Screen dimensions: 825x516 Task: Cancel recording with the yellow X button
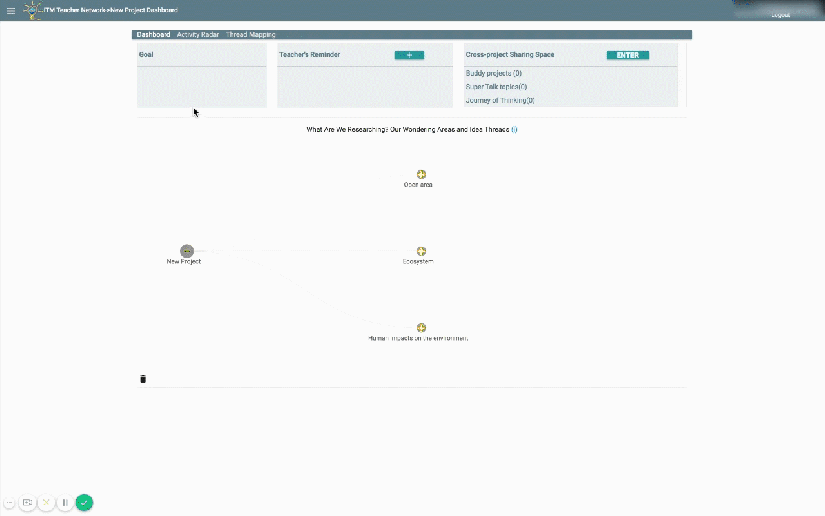46,503
